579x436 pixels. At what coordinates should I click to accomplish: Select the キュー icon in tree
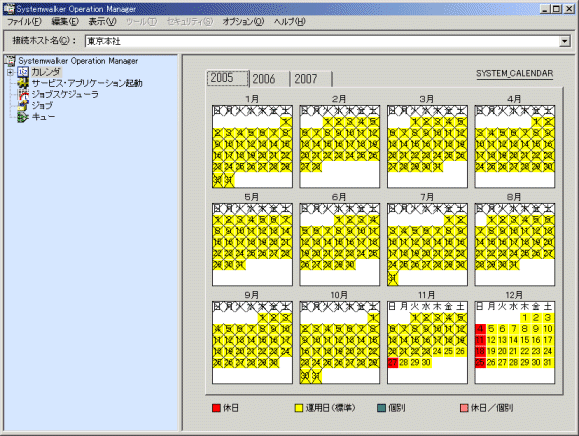coord(23,117)
